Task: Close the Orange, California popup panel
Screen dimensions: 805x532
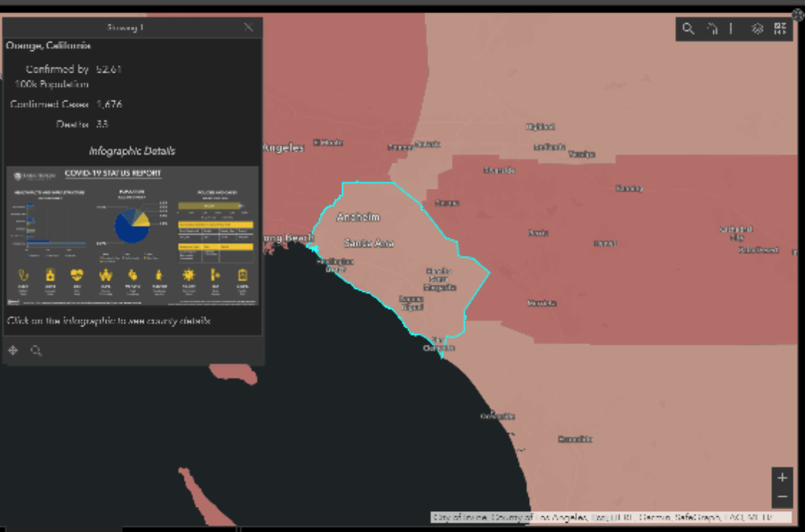Action: (x=249, y=27)
